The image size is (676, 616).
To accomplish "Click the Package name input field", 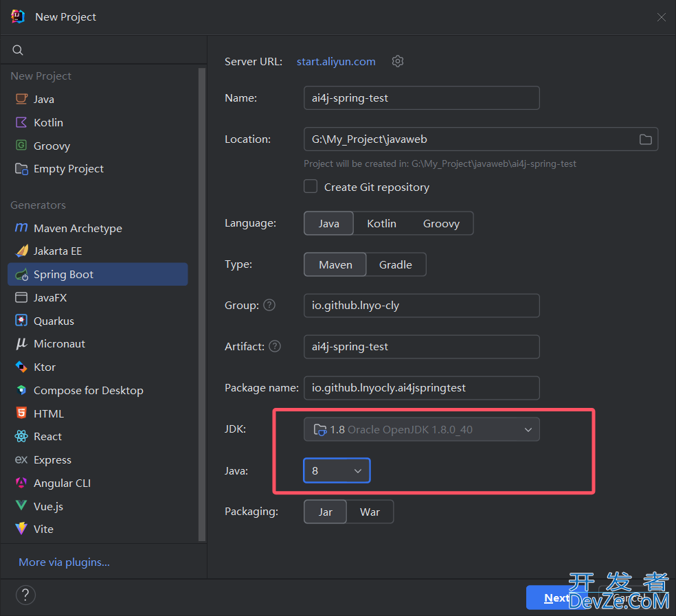I will pos(422,388).
